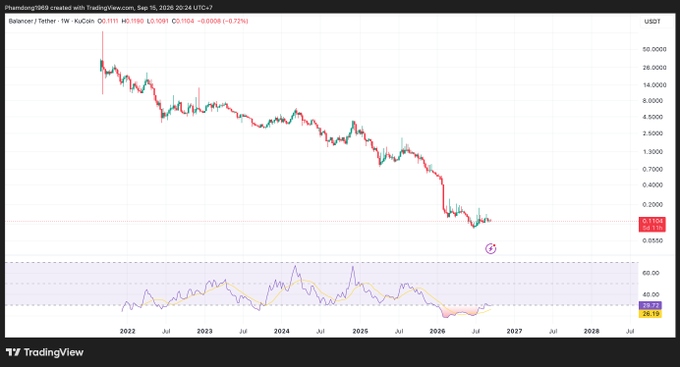Click the 40.00 RSI axis label
Viewport: 680px width, 367px height.
651,295
